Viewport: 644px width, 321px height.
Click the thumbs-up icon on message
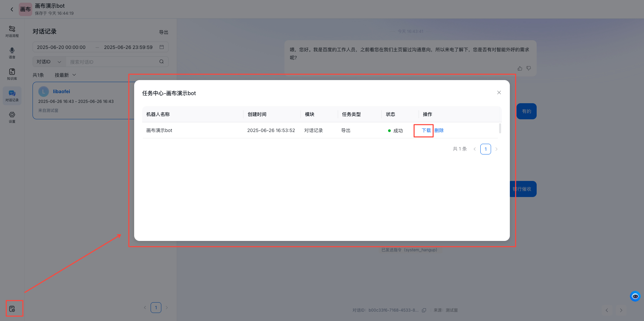coord(520,68)
